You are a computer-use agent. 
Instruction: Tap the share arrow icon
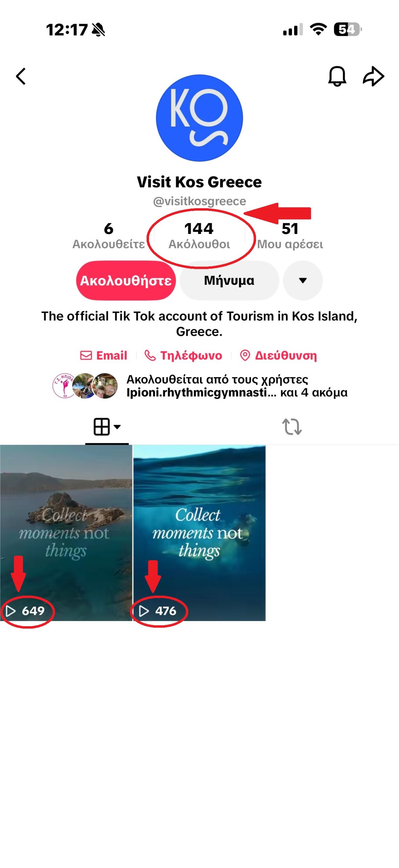pyautogui.click(x=373, y=76)
